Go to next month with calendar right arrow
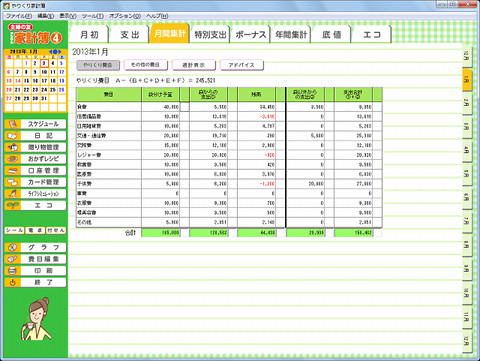Image resolution: width=480 pixels, height=361 pixels. 60,52
